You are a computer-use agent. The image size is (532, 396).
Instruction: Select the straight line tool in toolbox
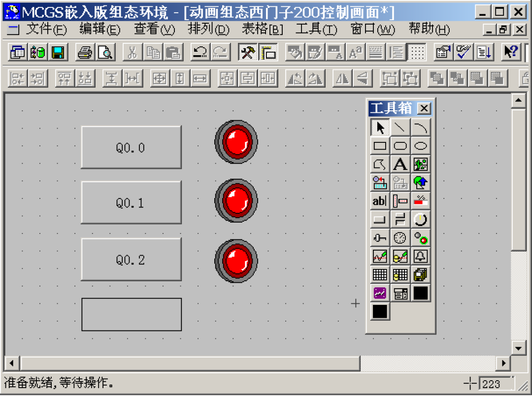pyautogui.click(x=400, y=128)
